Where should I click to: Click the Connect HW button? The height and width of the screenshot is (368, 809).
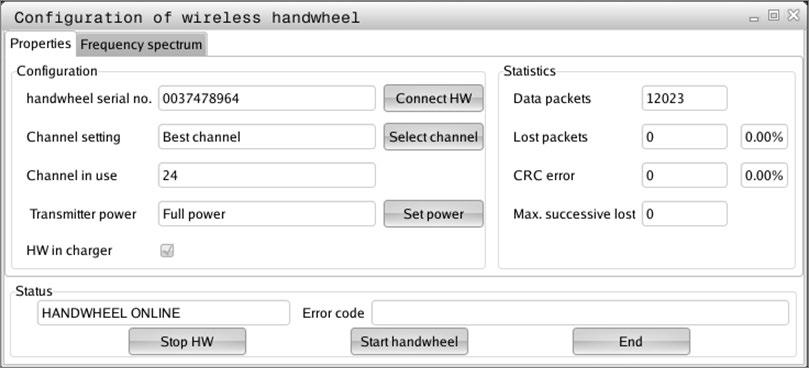click(433, 98)
